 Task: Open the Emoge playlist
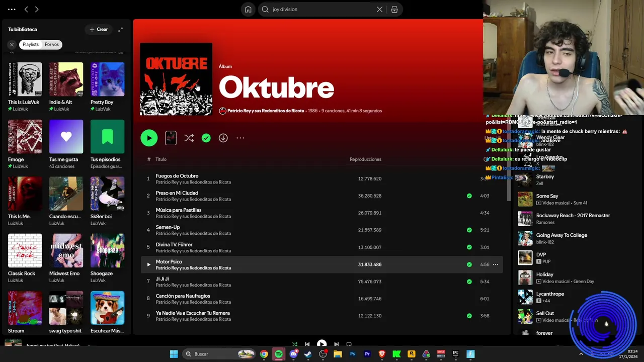coord(25,144)
